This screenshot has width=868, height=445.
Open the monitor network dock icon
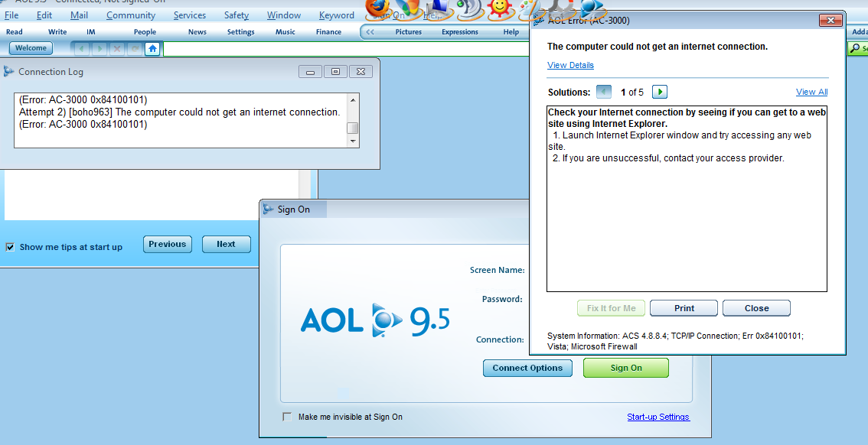(441, 10)
